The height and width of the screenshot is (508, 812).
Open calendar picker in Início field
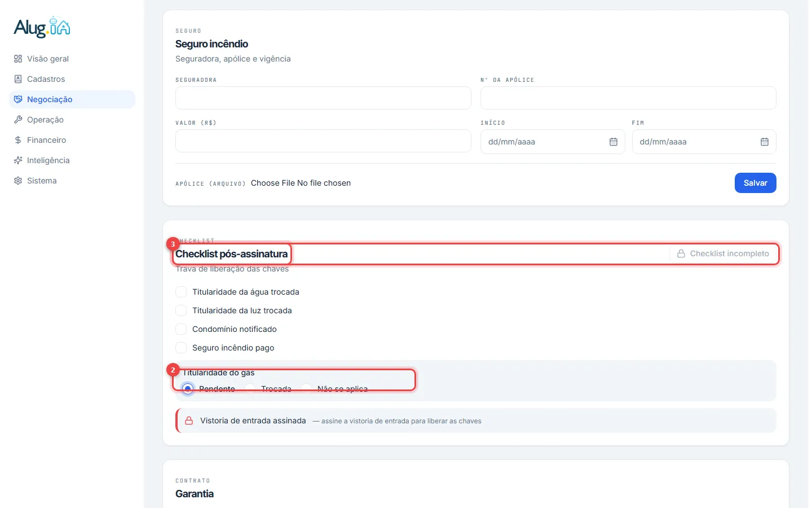coord(614,142)
